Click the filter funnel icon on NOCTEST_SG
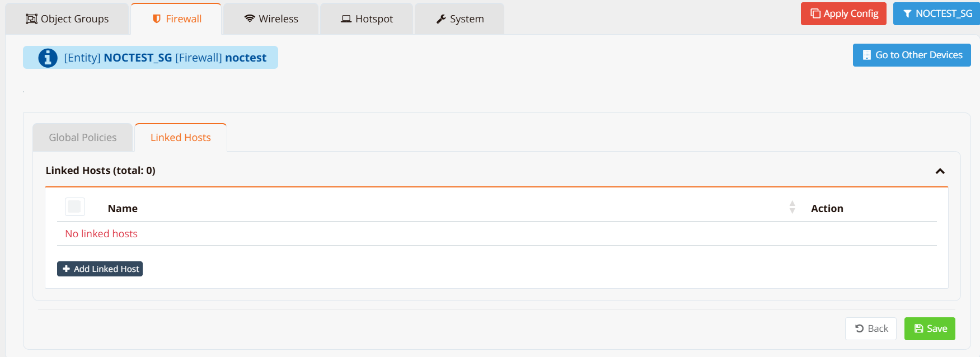The image size is (980, 357). [x=907, y=13]
